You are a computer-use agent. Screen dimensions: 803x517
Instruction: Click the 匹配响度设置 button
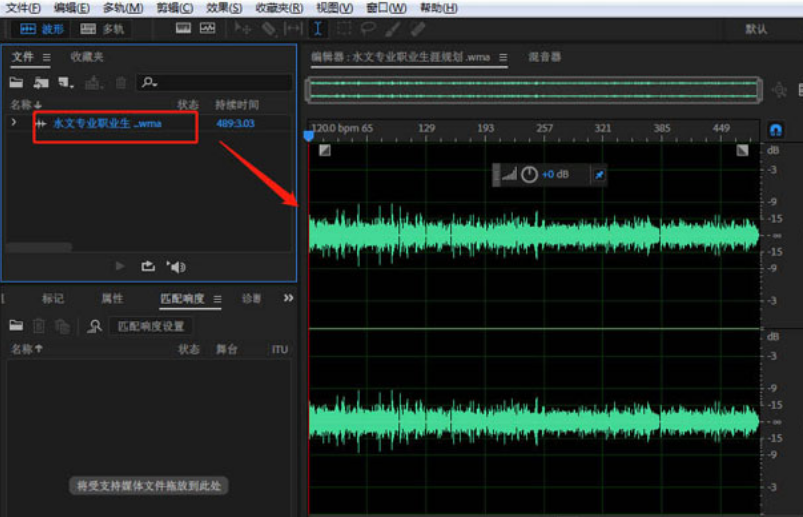(151, 327)
